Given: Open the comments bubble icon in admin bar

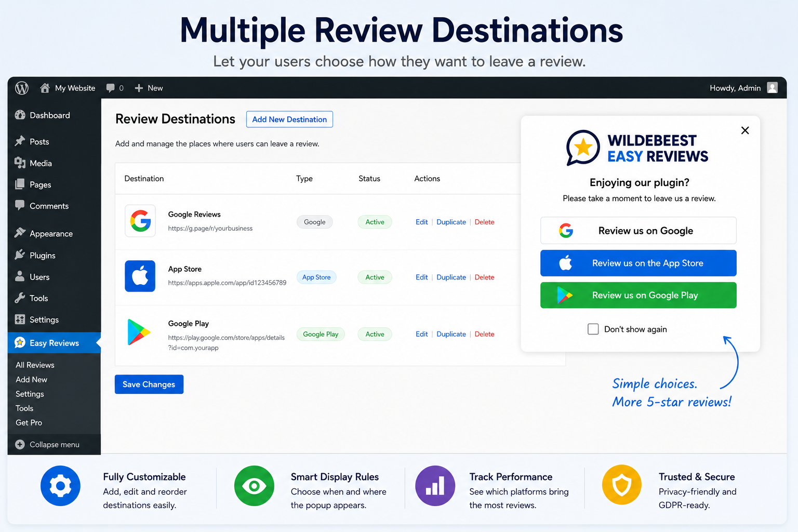Looking at the screenshot, I should point(110,88).
